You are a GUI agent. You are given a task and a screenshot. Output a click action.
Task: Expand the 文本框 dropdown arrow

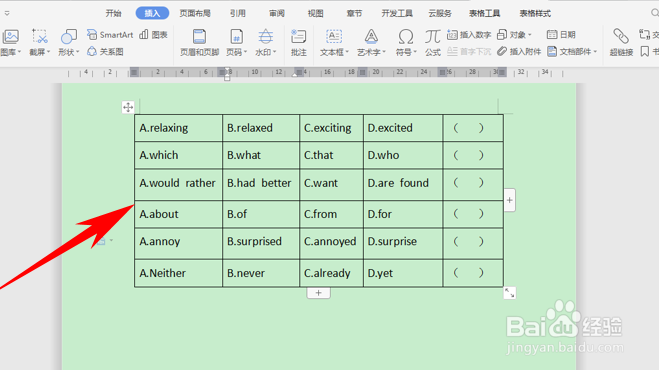347,52
